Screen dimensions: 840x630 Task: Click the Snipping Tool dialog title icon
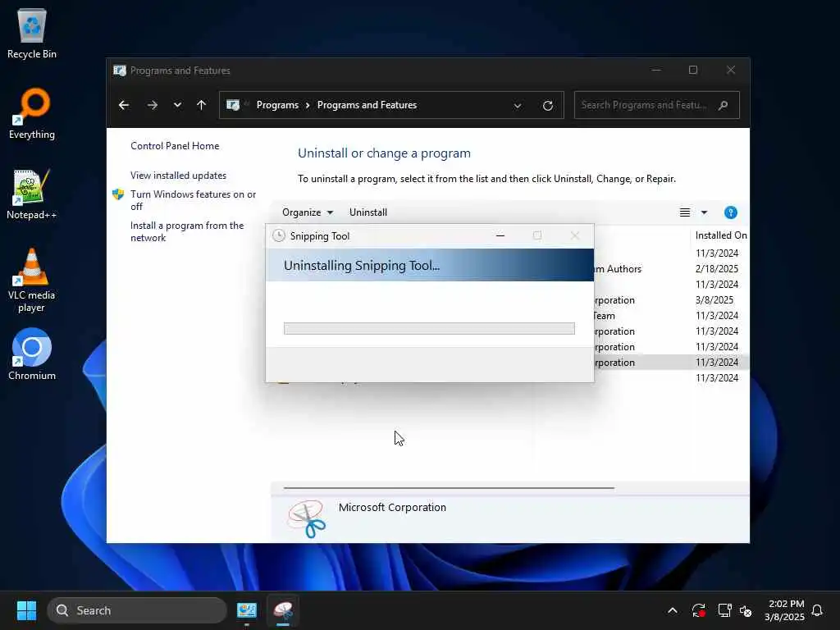(279, 235)
